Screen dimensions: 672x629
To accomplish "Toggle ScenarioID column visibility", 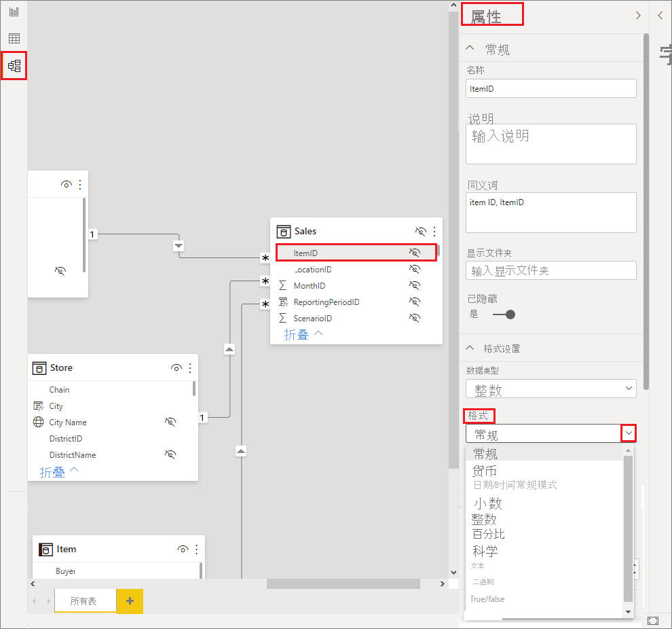I will [415, 318].
